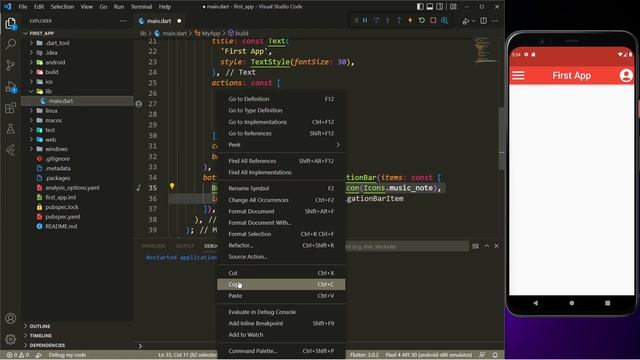Open the editor More Actions ellipsis
The width and height of the screenshot is (640, 360).
495,21
